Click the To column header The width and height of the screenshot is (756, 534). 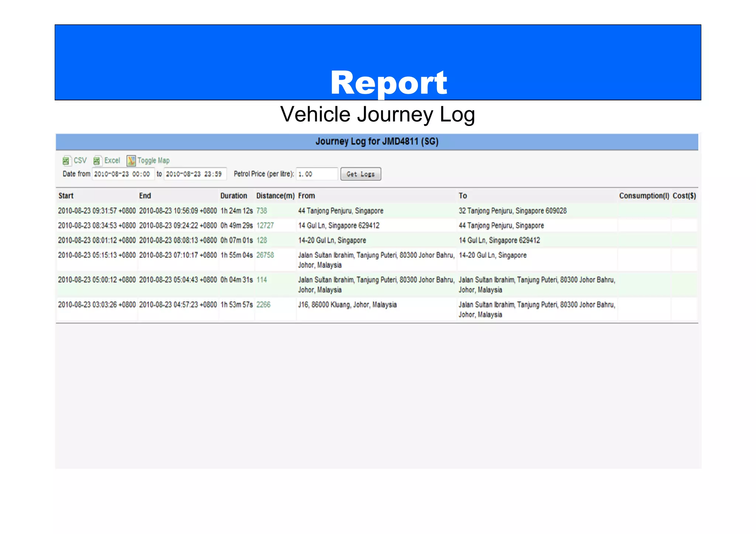tap(463, 196)
